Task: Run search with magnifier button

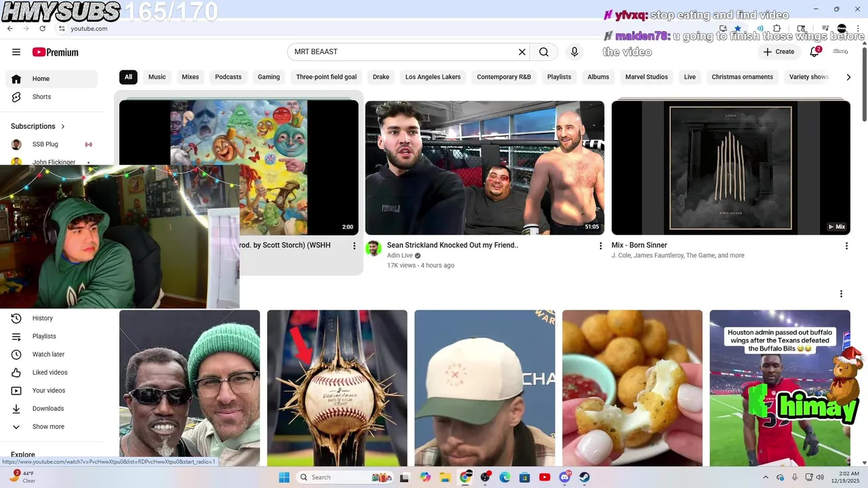Action: tap(544, 52)
